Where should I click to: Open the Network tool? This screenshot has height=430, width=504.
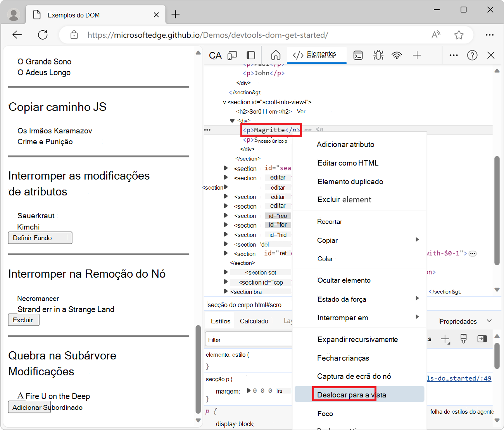point(397,55)
